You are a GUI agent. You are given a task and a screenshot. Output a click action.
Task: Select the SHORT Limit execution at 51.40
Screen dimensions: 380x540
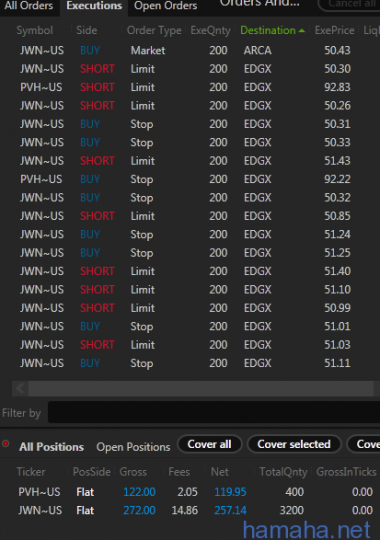[190, 271]
